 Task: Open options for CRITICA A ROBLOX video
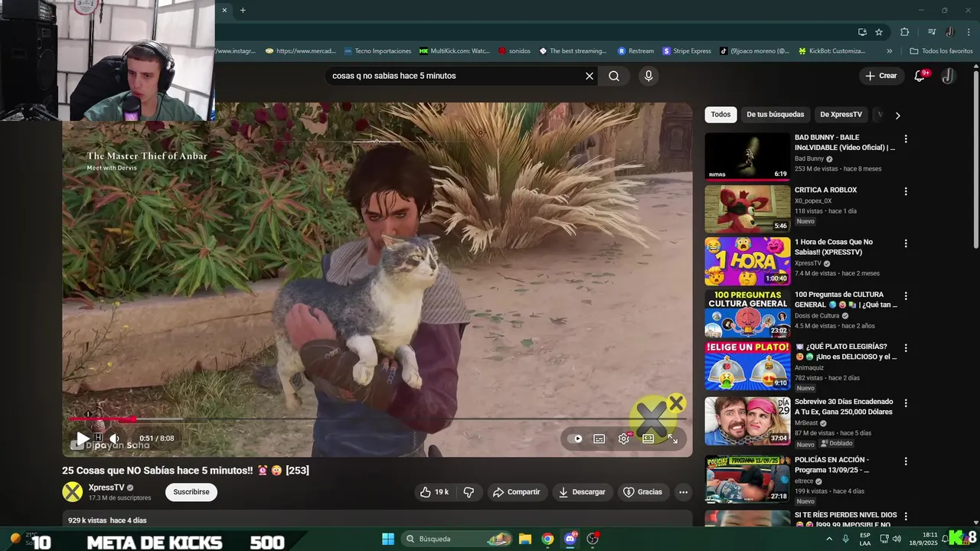point(906,191)
